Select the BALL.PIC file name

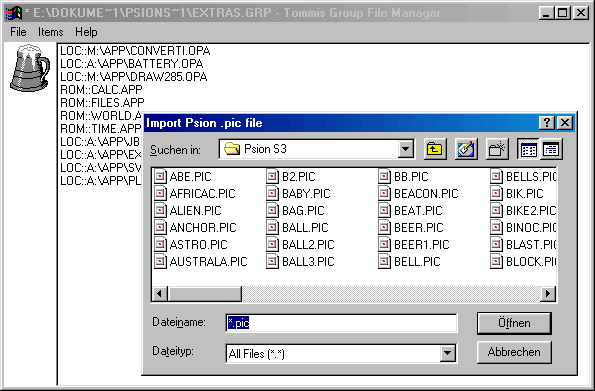point(305,227)
